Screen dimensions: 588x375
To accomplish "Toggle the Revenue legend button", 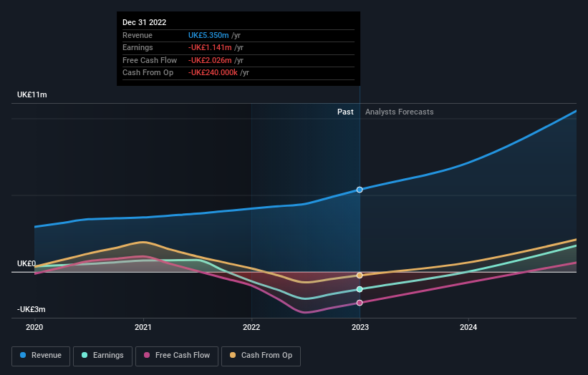I will click(41, 356).
